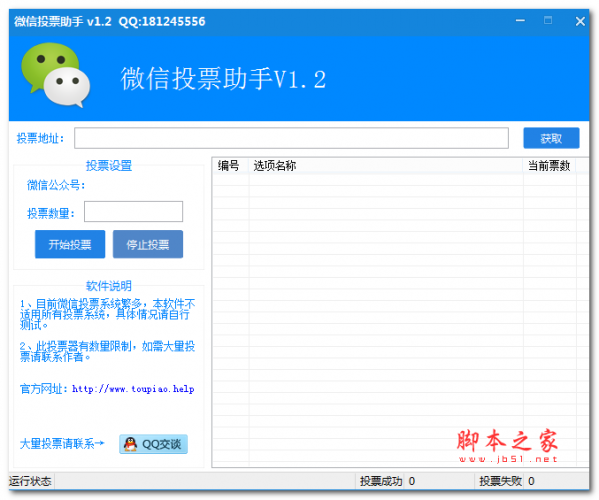Click the 获取 button
This screenshot has height=500, width=599.
[x=551, y=138]
